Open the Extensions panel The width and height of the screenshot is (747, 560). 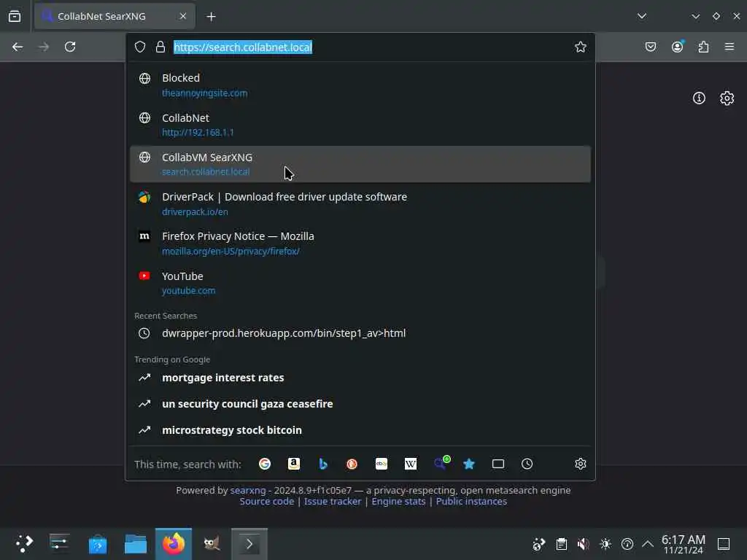pyautogui.click(x=703, y=47)
